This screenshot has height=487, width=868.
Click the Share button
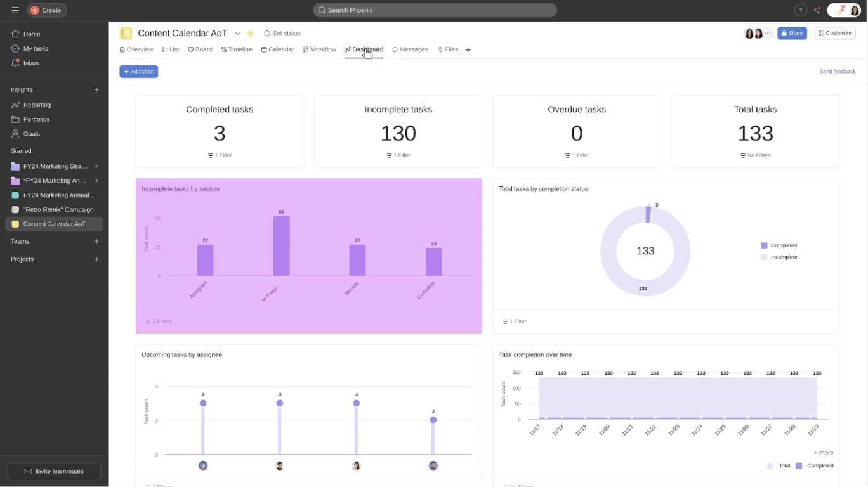792,32
